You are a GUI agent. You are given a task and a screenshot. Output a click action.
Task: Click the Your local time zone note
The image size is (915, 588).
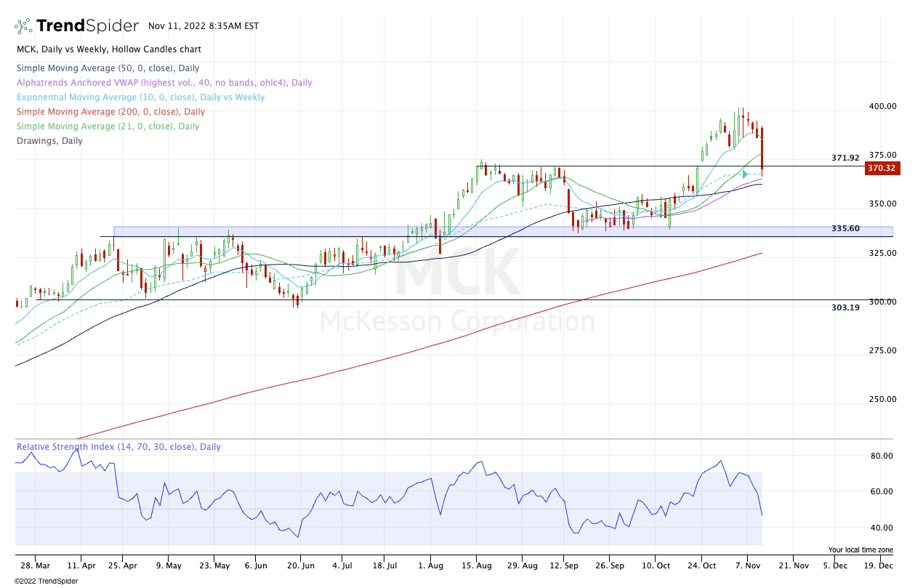[860, 549]
